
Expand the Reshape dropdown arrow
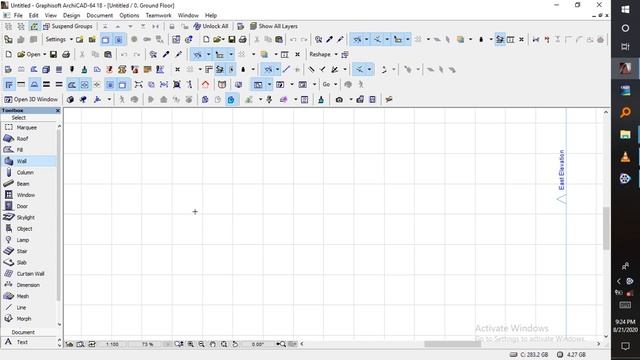(x=336, y=54)
